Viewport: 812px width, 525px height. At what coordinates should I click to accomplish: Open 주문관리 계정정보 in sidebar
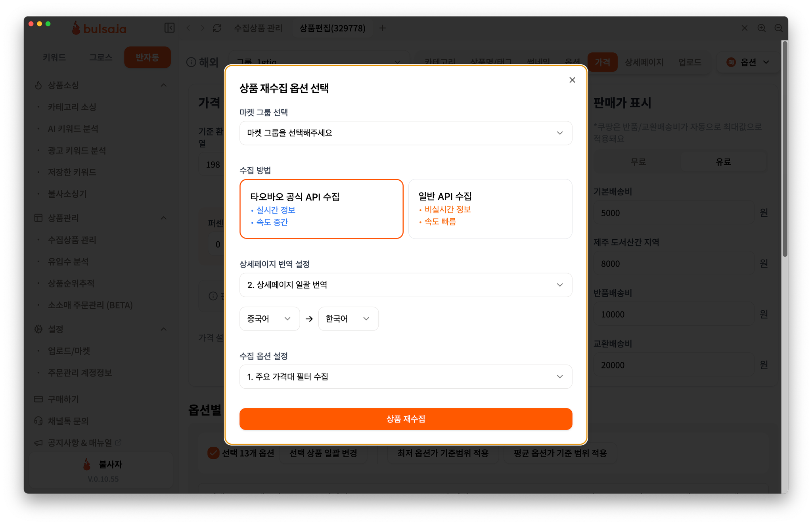tap(80, 372)
